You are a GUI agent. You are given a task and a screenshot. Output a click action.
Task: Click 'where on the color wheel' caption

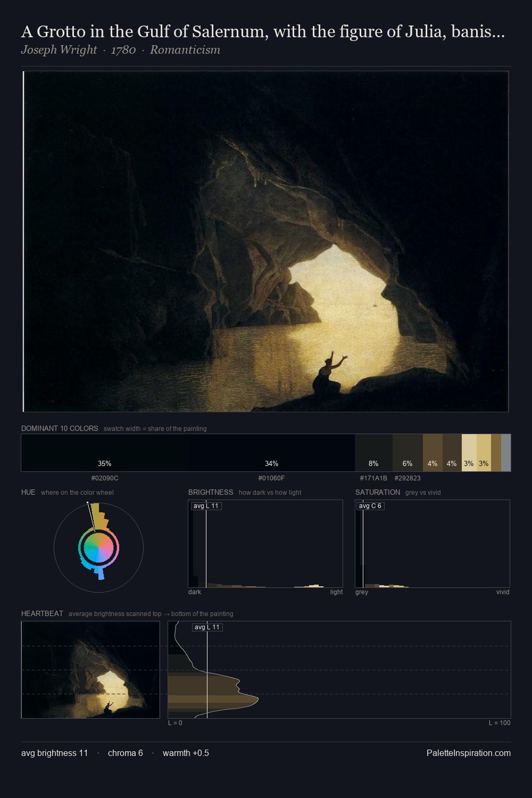[x=77, y=493]
